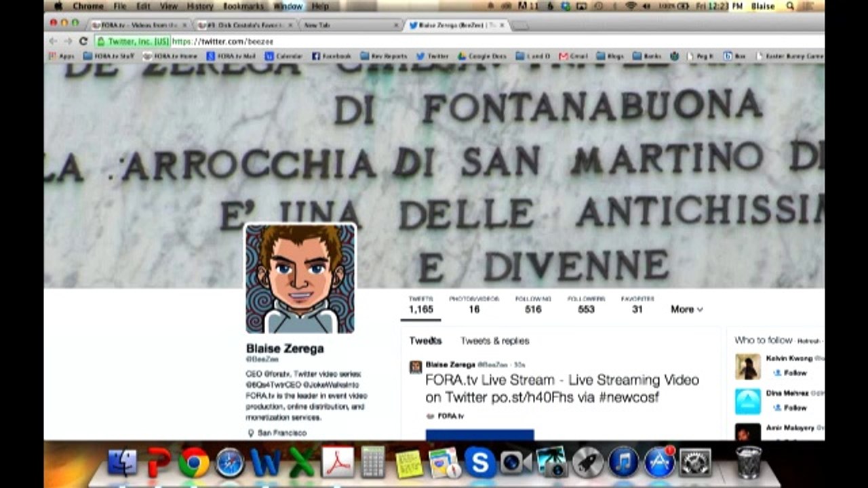Open the File menu
Viewport: 868px width, 488px height.
pos(120,6)
